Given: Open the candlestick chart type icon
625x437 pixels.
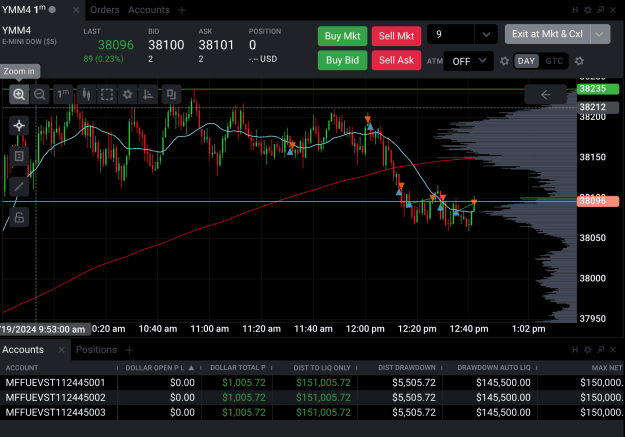Looking at the screenshot, I should pyautogui.click(x=86, y=94).
